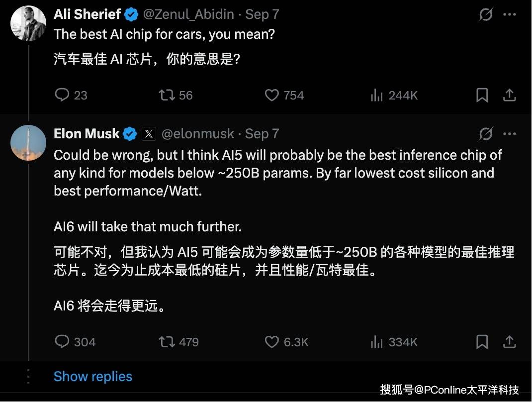Like Ali Sherief's tweet
Image resolution: width=532 pixels, height=402 pixels.
point(271,95)
